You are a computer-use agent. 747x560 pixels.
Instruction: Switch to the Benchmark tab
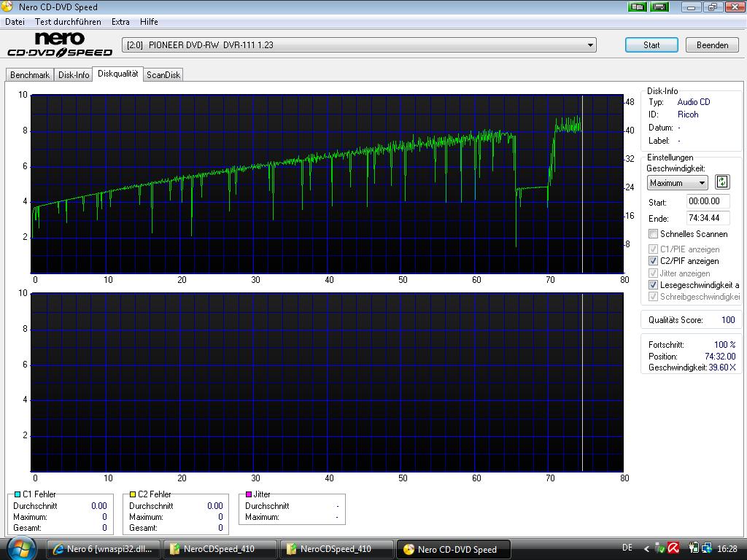click(x=30, y=75)
